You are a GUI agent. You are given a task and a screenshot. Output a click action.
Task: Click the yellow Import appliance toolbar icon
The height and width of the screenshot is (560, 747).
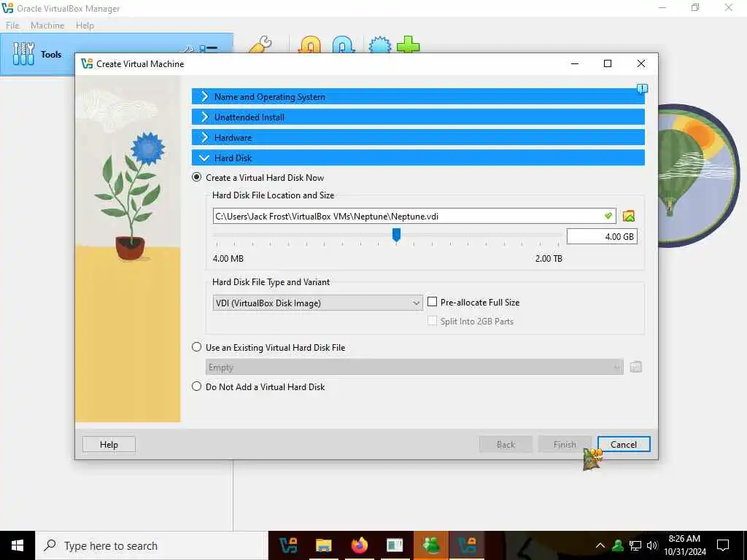(309, 44)
